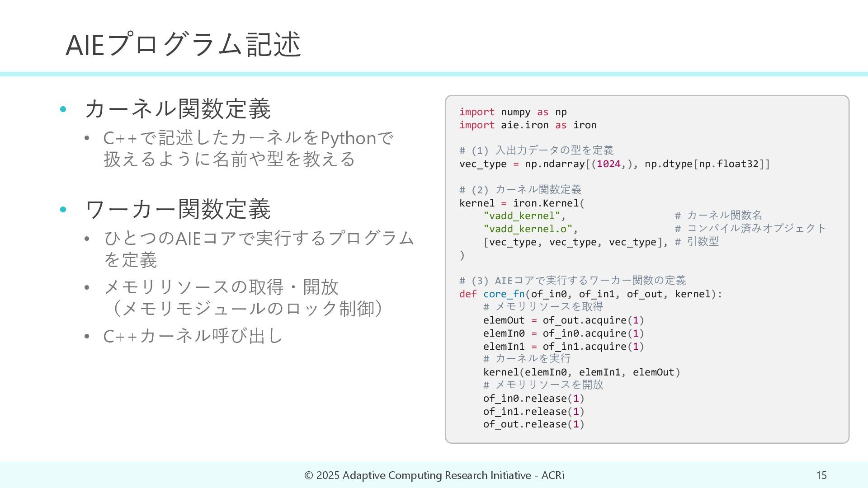Click the cyan bullet beside カーネル関数定義

pyautogui.click(x=63, y=109)
